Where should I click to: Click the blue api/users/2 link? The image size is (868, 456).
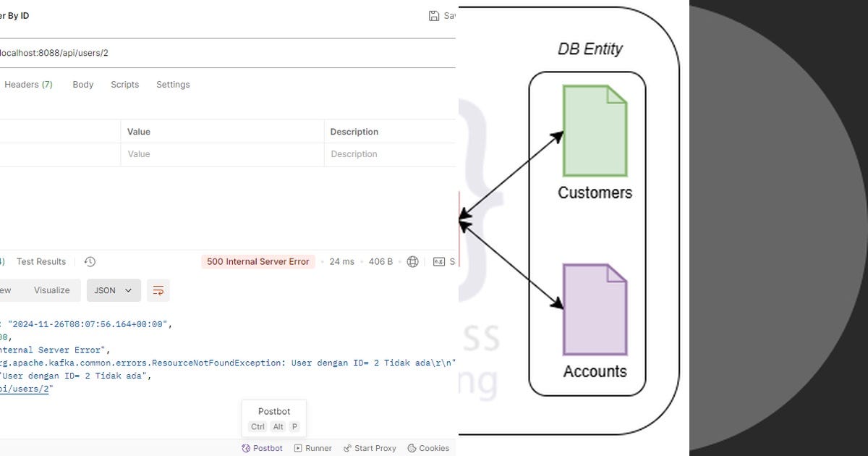(22, 389)
